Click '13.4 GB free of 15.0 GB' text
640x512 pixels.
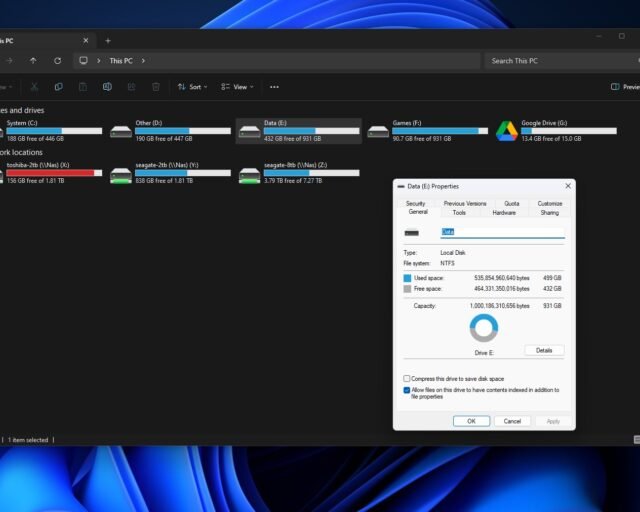click(551, 139)
